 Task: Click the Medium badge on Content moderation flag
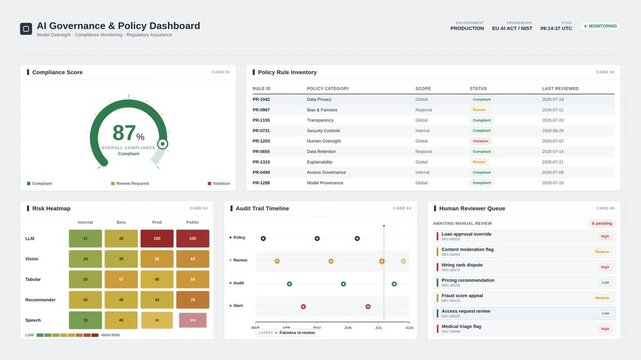click(602, 252)
